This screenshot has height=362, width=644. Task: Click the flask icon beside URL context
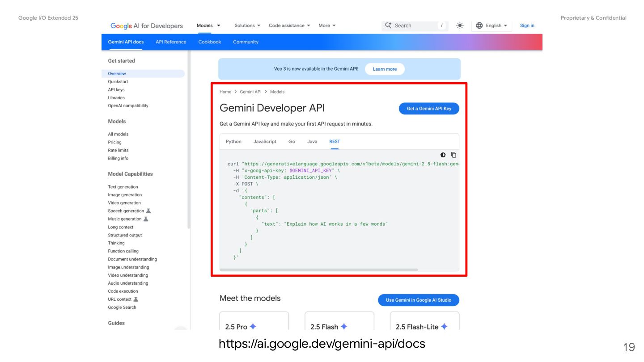tap(136, 299)
